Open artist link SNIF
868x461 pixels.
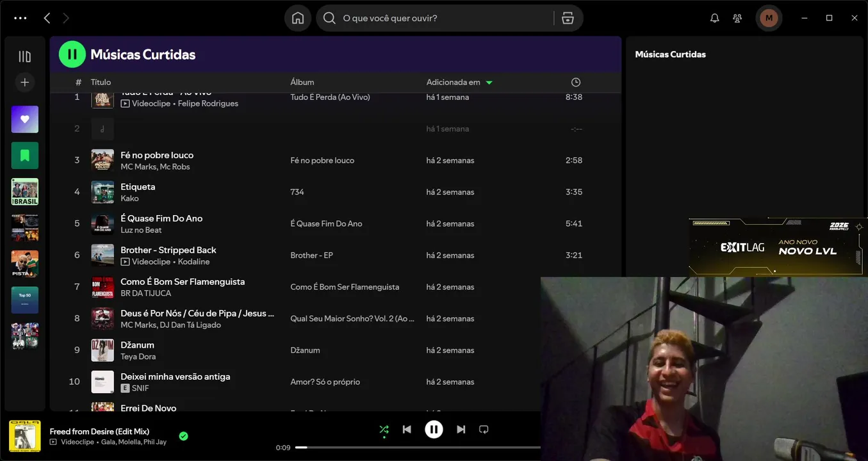coord(140,388)
